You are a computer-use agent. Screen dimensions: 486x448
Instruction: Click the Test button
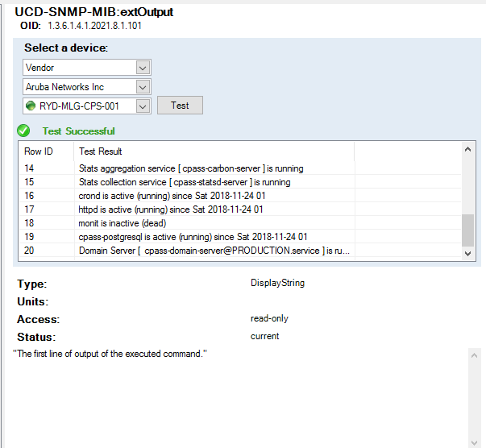click(x=180, y=106)
